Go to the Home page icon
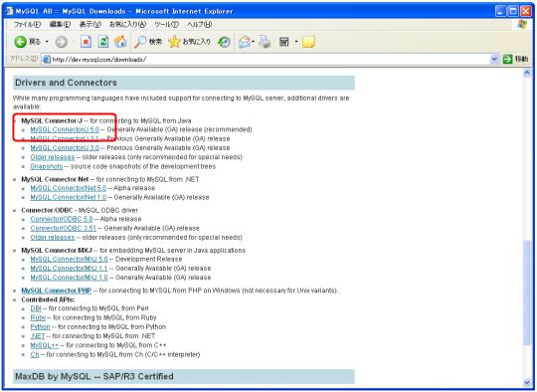537x392 pixels. coord(120,42)
